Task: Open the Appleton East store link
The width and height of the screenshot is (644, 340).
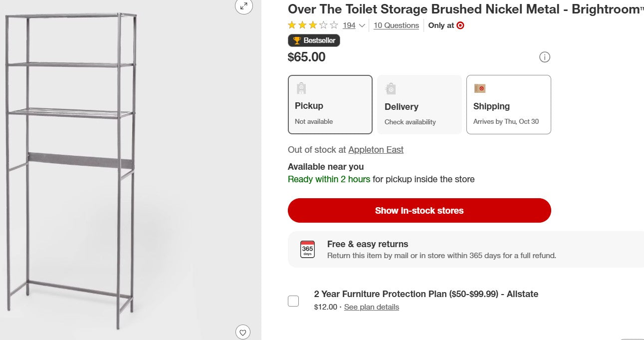Action: pos(376,149)
